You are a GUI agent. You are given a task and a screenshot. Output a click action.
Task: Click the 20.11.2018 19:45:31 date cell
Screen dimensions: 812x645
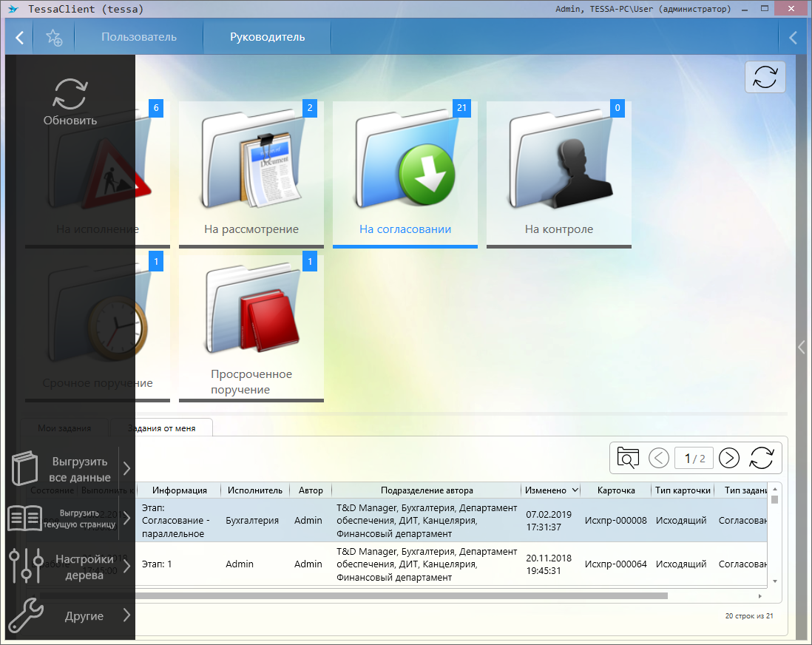click(549, 564)
